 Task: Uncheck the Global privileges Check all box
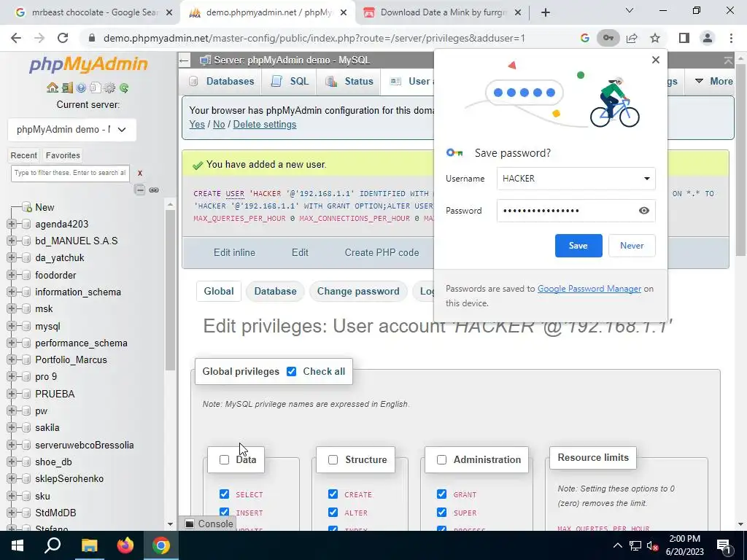tap(291, 371)
